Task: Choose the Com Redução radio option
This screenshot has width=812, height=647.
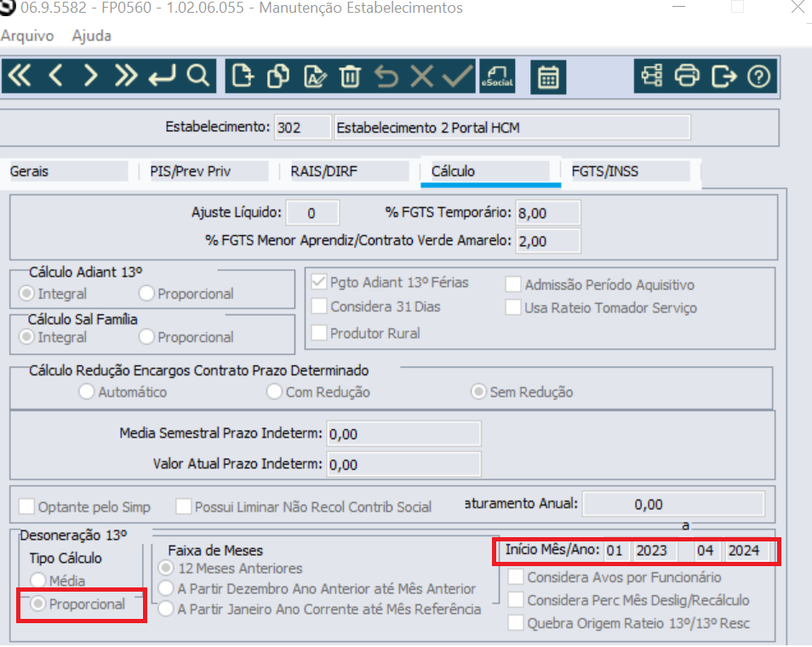Action: point(274,392)
